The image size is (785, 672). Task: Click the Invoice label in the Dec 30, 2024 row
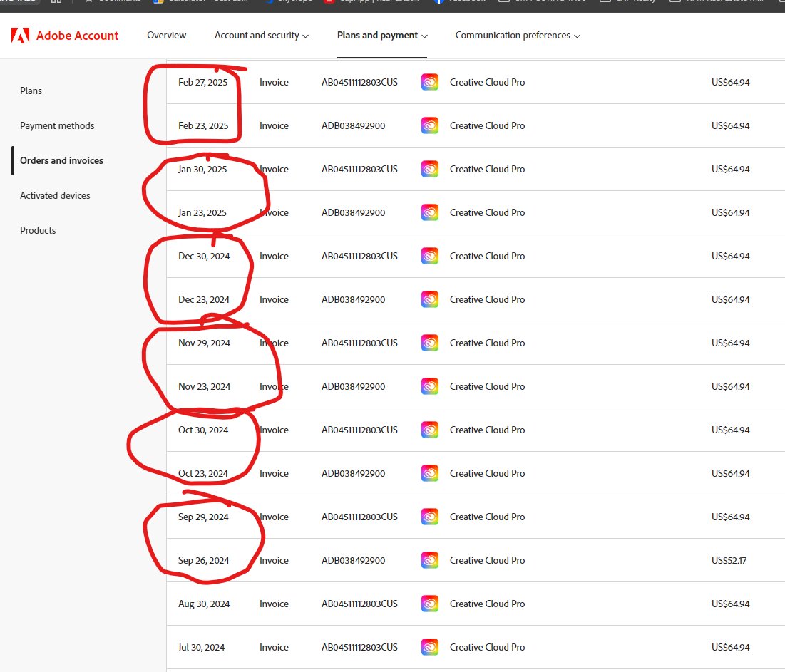[x=274, y=257]
